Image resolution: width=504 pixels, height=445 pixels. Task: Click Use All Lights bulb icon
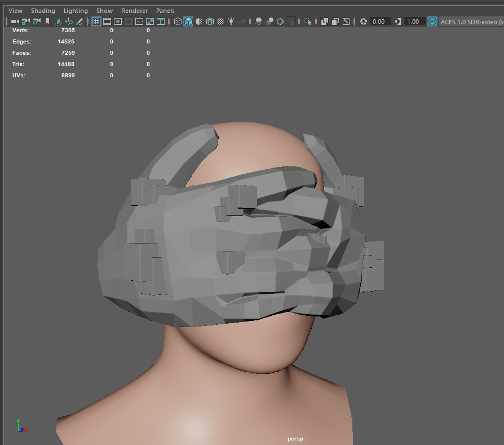pos(231,21)
